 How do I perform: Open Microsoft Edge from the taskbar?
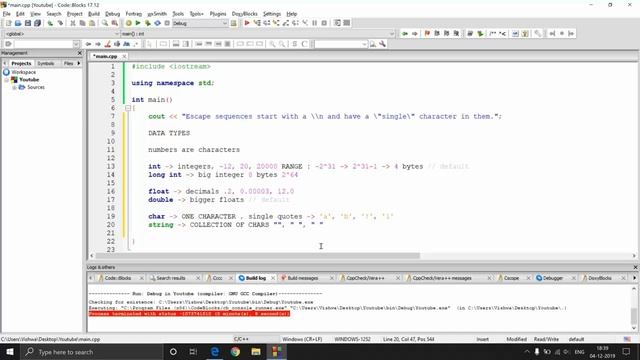click(x=215, y=352)
